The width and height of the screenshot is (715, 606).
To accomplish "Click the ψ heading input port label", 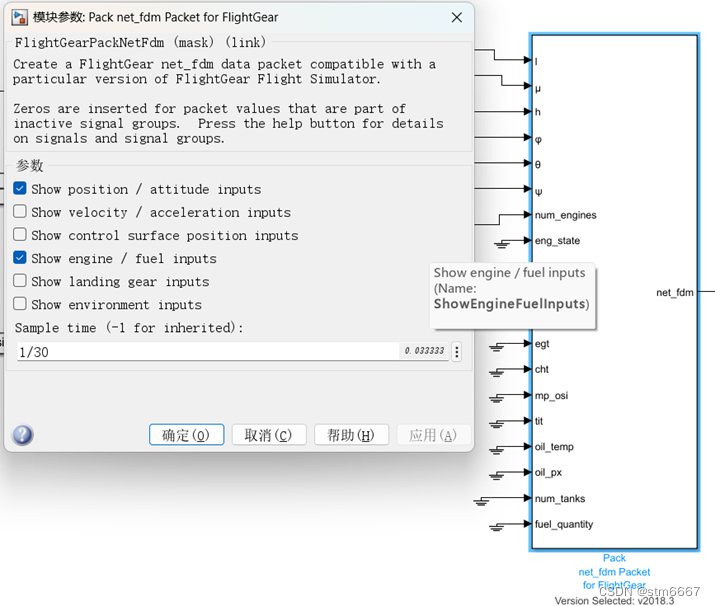I will (538, 191).
